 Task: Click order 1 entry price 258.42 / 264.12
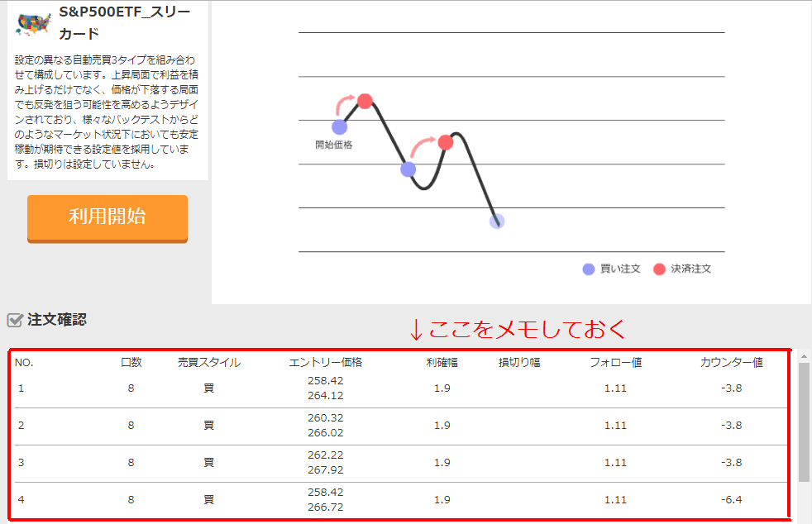click(325, 388)
